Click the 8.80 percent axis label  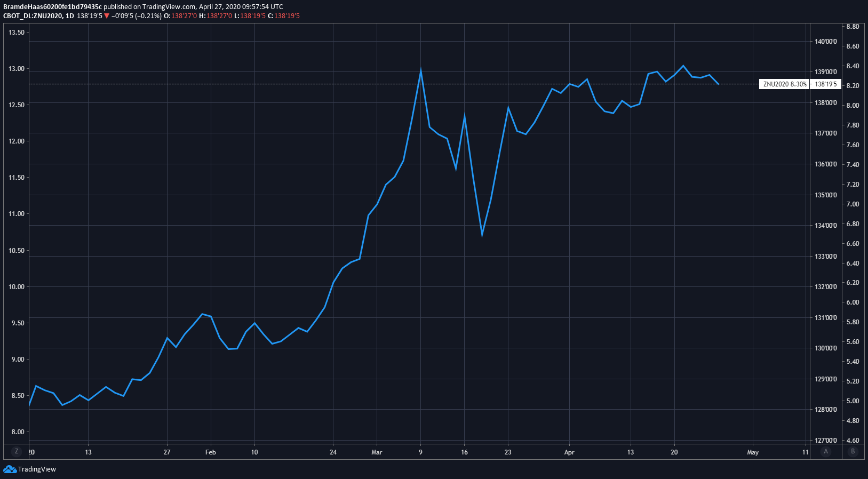coord(853,27)
